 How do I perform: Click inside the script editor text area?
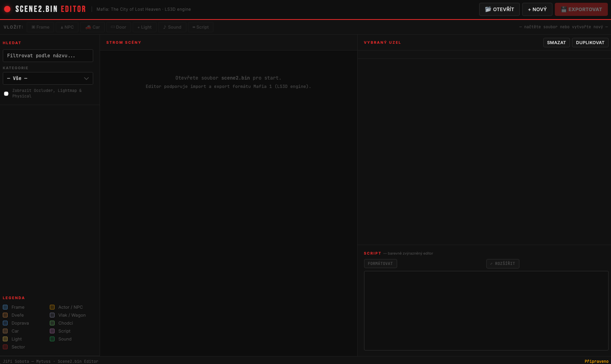(x=486, y=311)
